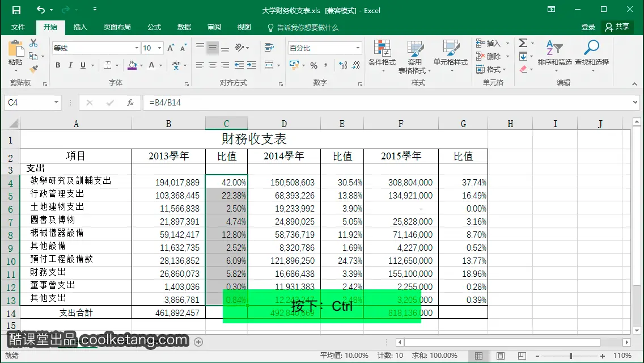This screenshot has height=363, width=644.
Task: Collapse the ribbon with the chevron
Action: pyautogui.click(x=634, y=84)
